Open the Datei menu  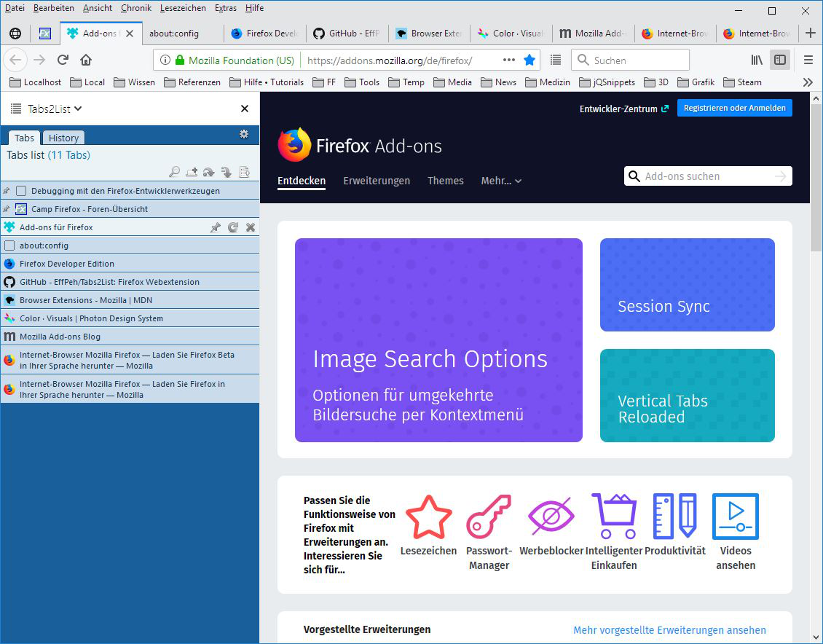[15, 8]
